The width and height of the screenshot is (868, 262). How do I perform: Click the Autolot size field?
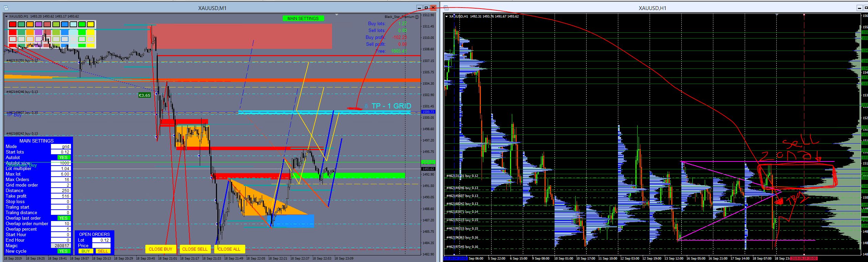[61, 163]
